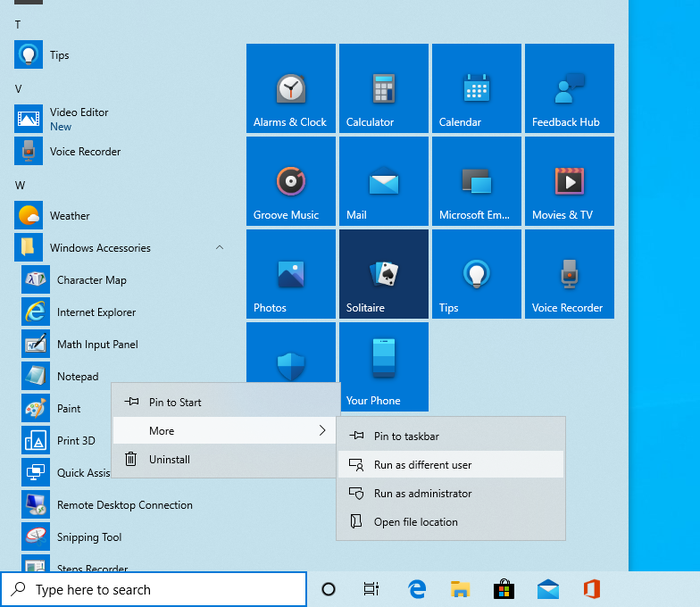700x607 pixels.
Task: Open the Alarms & Clock tile
Action: tap(291, 88)
